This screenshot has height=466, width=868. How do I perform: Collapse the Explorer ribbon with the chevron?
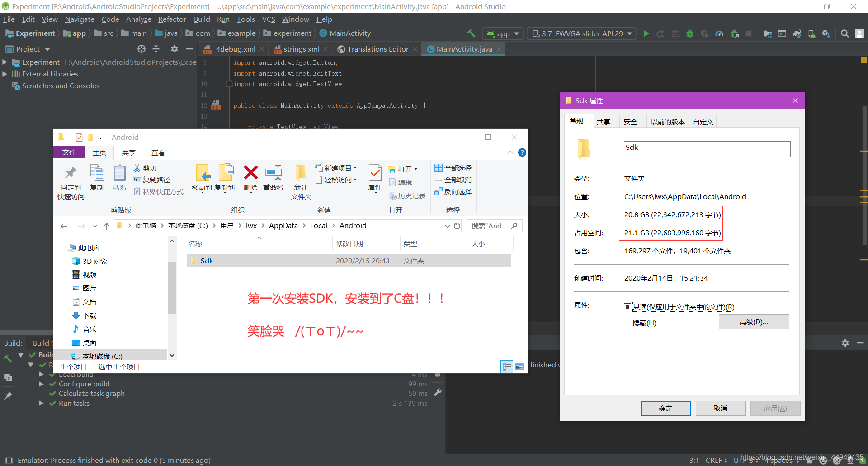(x=510, y=152)
